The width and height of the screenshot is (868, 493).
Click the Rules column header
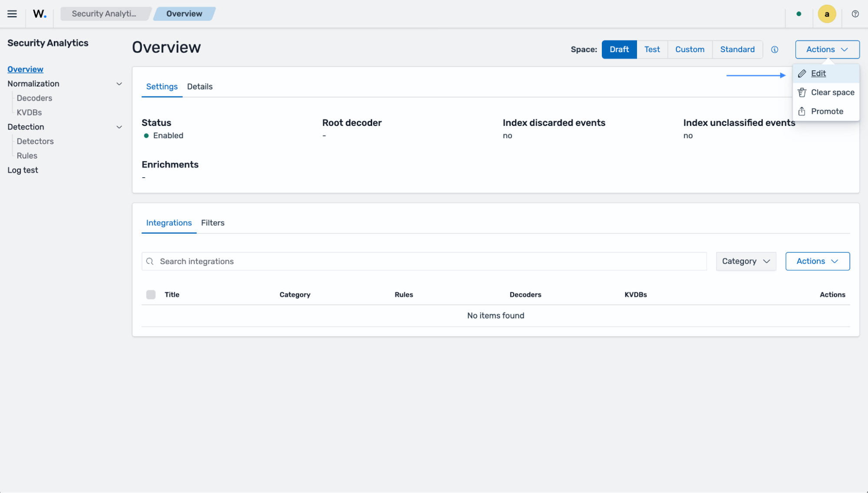coord(403,295)
